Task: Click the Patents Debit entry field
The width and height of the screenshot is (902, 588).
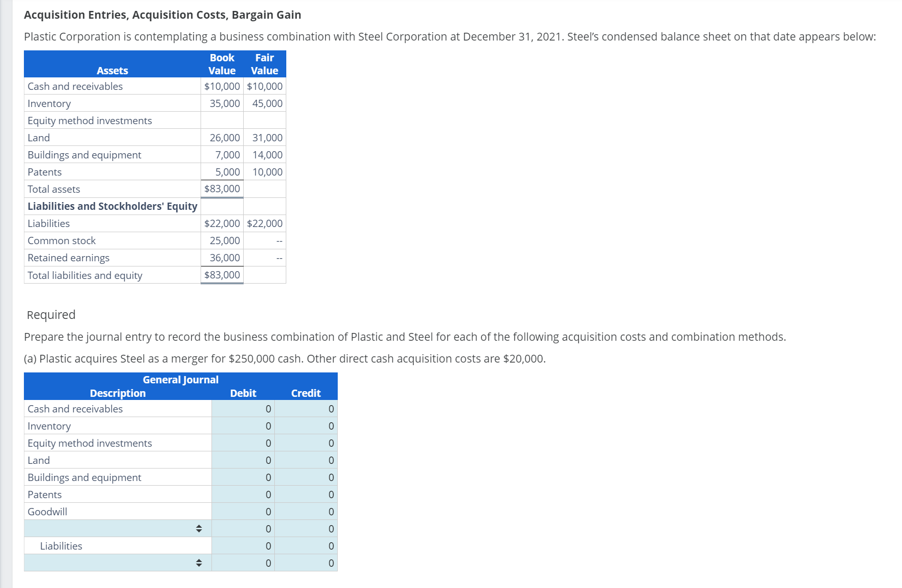Action: (x=243, y=495)
